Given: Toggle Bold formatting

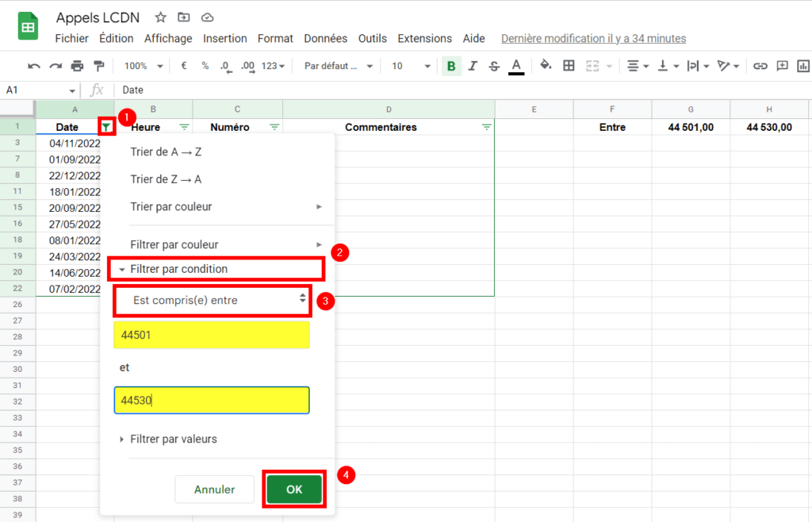Looking at the screenshot, I should pyautogui.click(x=451, y=67).
